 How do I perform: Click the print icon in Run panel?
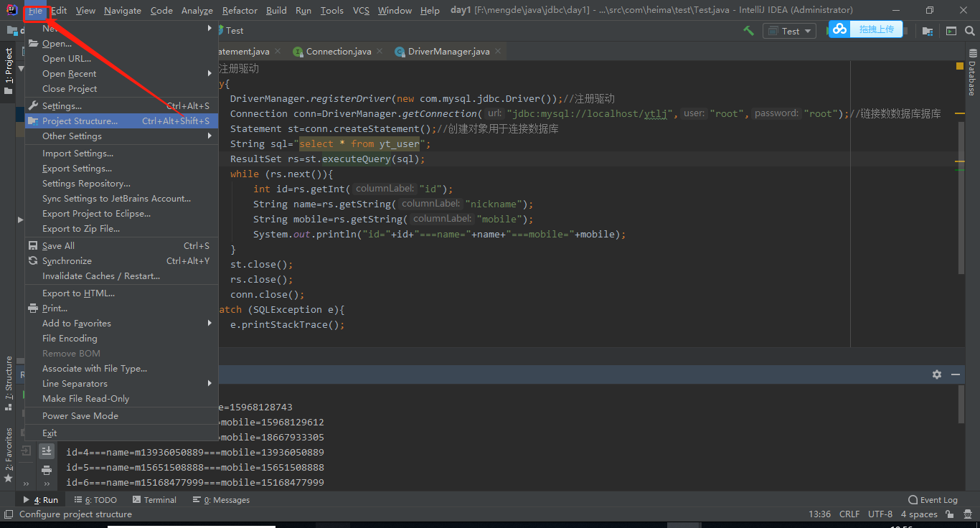(x=47, y=470)
